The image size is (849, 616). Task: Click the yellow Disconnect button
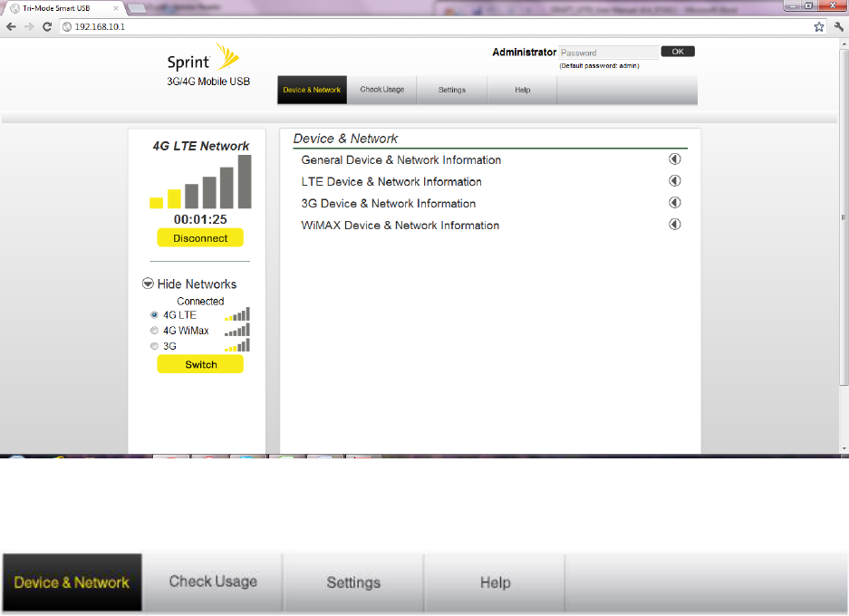(x=200, y=238)
